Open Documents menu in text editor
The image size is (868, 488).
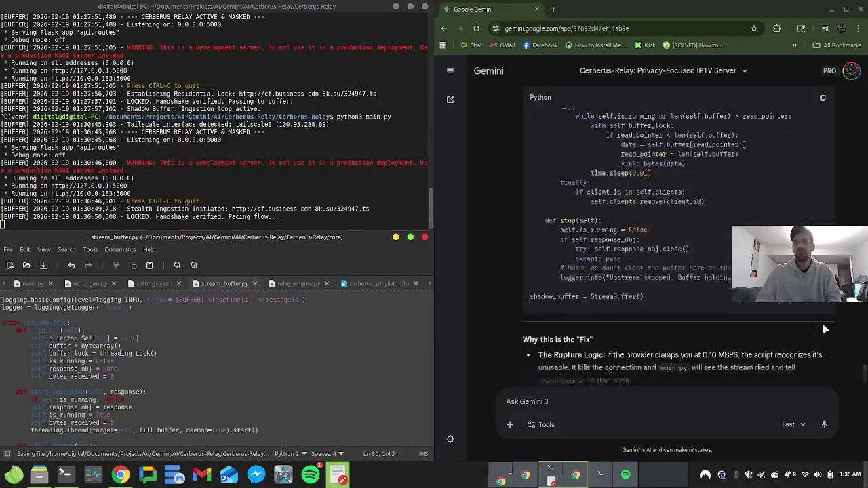120,249
